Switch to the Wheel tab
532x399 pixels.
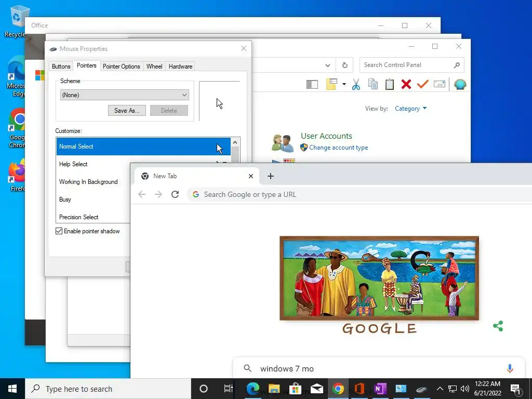tap(154, 66)
